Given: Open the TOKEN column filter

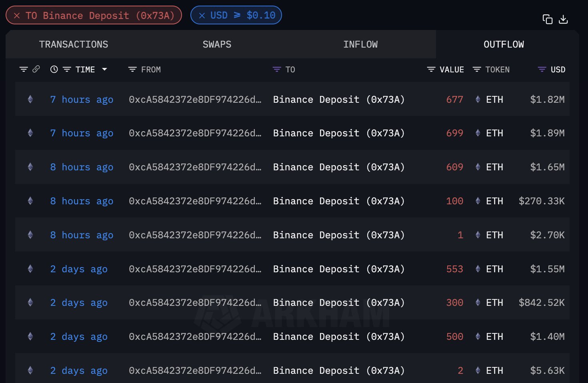Looking at the screenshot, I should point(477,70).
